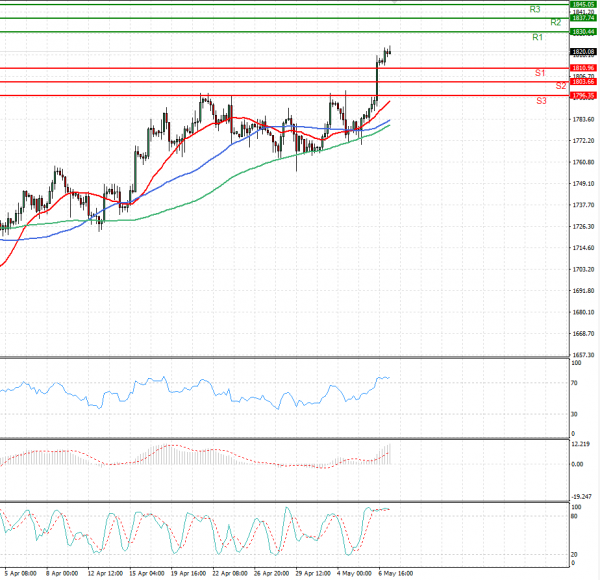Click the stochastic 20 level label
Viewport: 600px width, 580px height.
[574, 555]
